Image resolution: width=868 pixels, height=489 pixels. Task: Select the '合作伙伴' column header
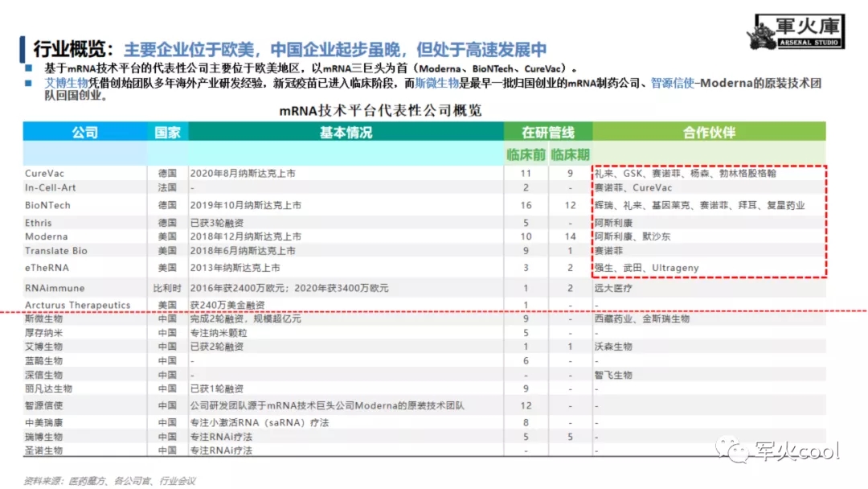(709, 133)
